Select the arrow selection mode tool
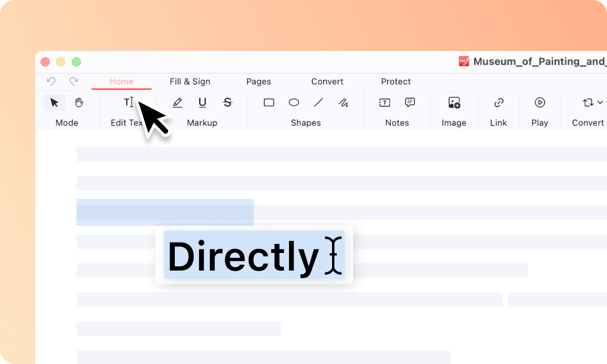The width and height of the screenshot is (607, 364). [54, 103]
